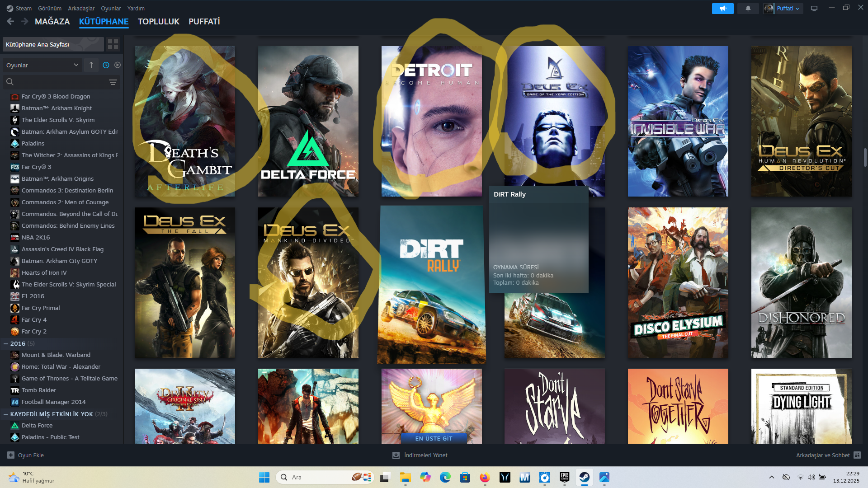Open İndirmeleri Yönet downloads link
The image size is (868, 488).
pyautogui.click(x=425, y=455)
